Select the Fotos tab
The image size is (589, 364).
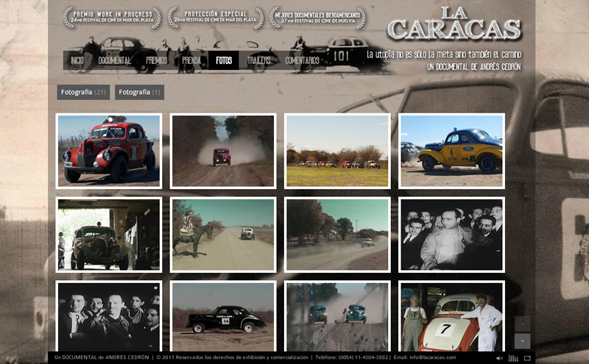(x=224, y=60)
